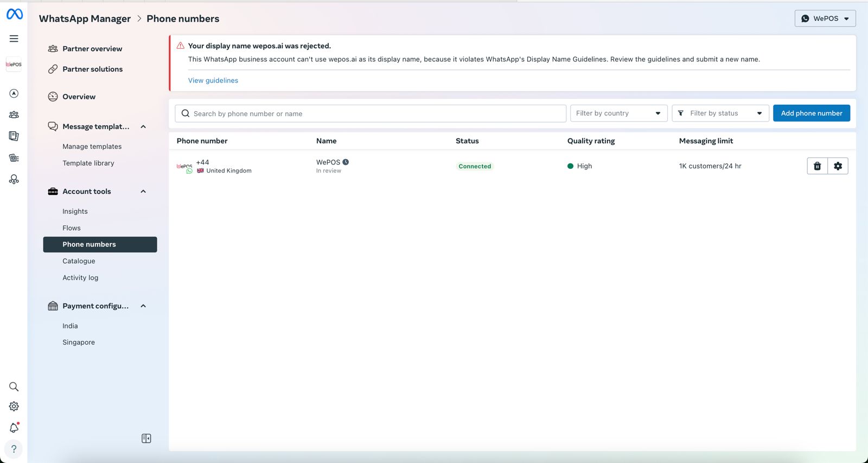The image size is (868, 463).
Task: Click the search magnifier icon in left rail
Action: 14,386
